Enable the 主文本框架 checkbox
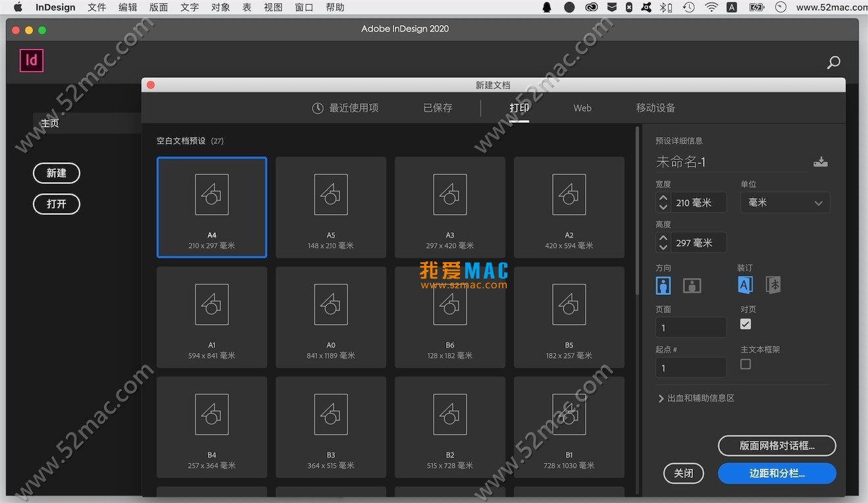The width and height of the screenshot is (868, 503). [x=746, y=364]
